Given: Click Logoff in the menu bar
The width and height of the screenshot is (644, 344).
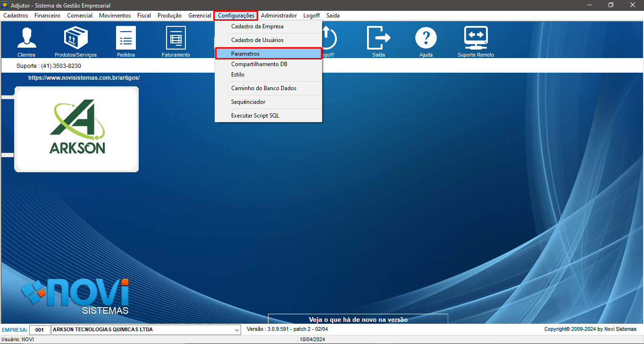Looking at the screenshot, I should click(x=311, y=16).
